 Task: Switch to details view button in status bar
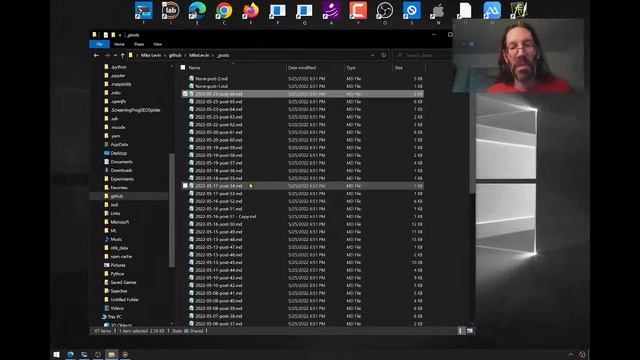[x=461, y=331]
